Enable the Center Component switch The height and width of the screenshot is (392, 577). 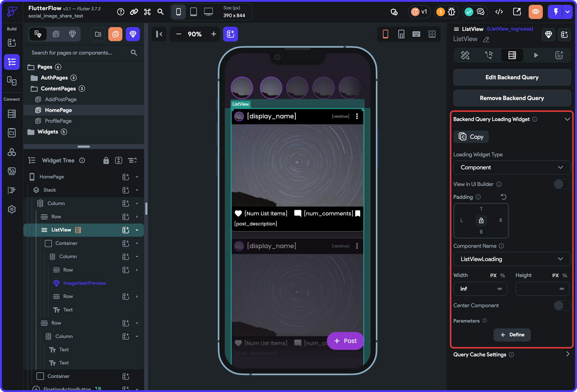click(x=561, y=306)
